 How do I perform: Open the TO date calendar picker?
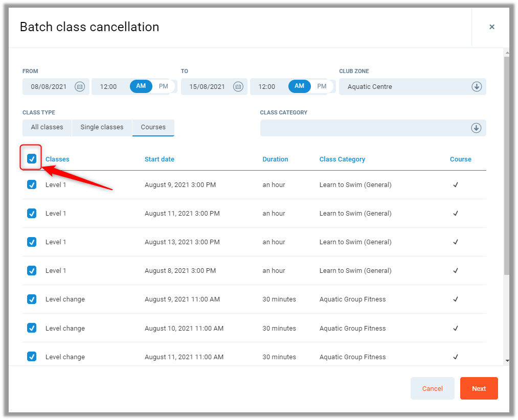click(238, 87)
